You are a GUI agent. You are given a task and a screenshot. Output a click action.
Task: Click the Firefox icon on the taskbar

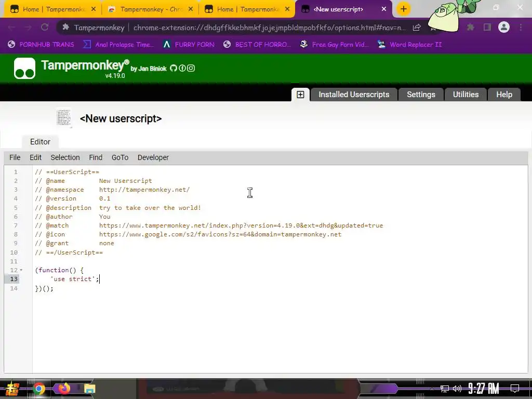[64, 389]
